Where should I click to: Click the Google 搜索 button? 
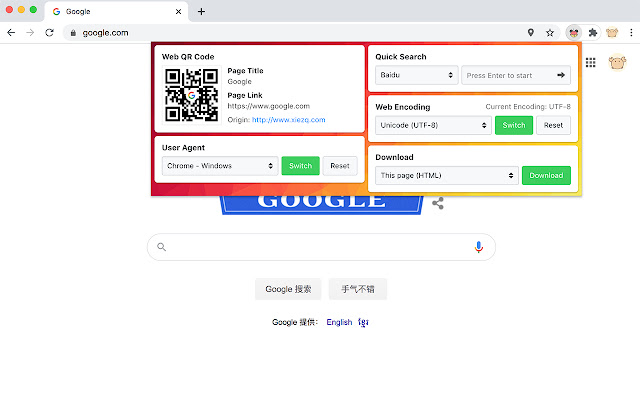click(288, 289)
